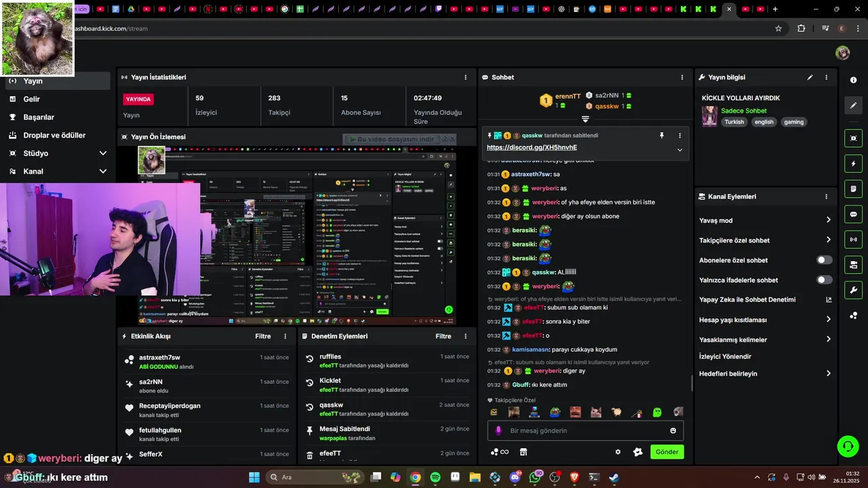Open Denetim Eylemleri Filtre dropdown
The width and height of the screenshot is (868, 488).
coord(443,336)
